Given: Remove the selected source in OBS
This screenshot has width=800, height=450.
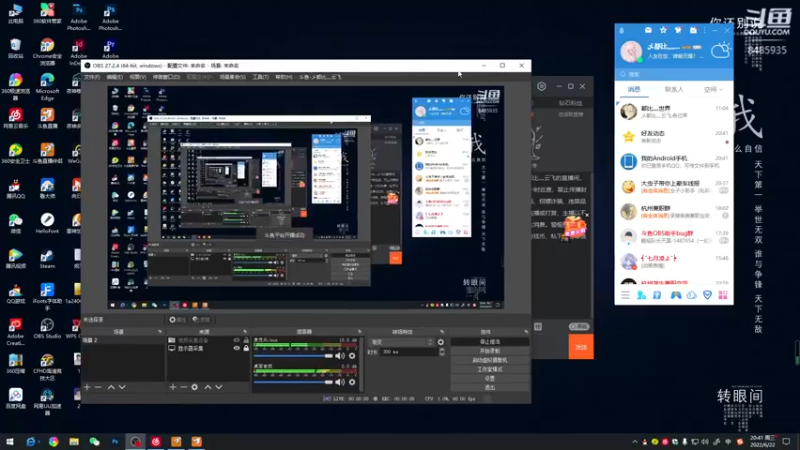Looking at the screenshot, I should tap(184, 387).
